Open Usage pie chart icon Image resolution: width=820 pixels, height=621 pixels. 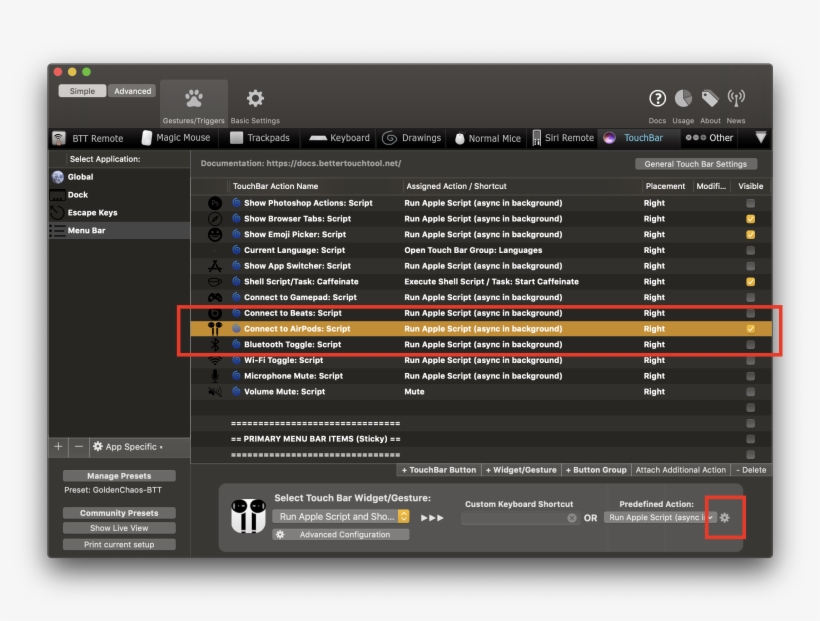[x=683, y=98]
